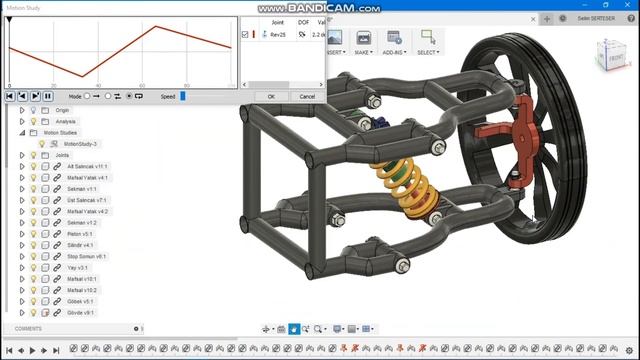Screen dimensions: 640x360
Task: Click the component icon of Gövde v9:1
Action: point(45,313)
